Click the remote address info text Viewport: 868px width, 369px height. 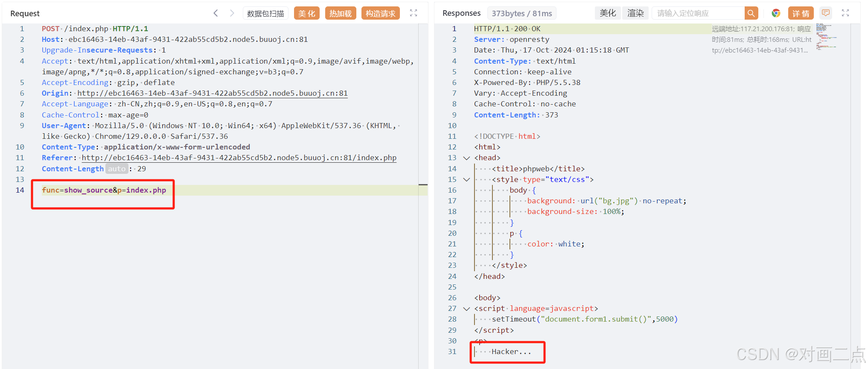tap(761, 40)
